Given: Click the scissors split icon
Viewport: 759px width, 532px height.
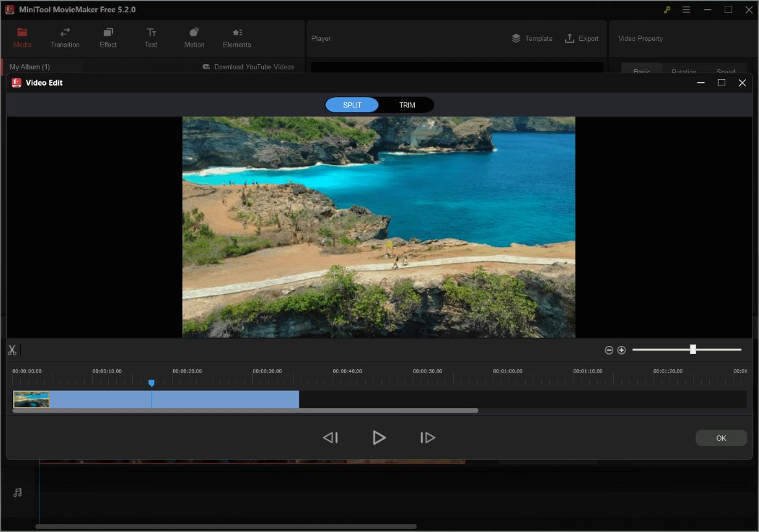Looking at the screenshot, I should click(12, 350).
